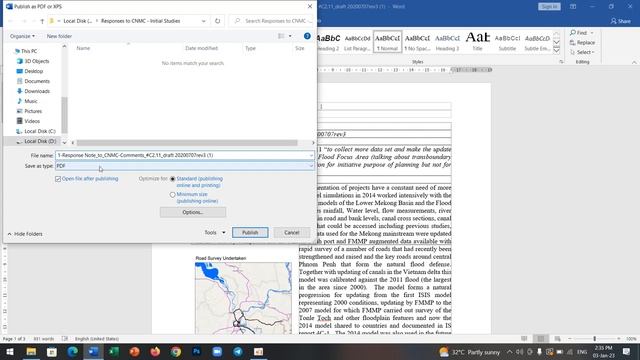Sort by Type column header
The width and height of the screenshot is (640, 360).
250,48
